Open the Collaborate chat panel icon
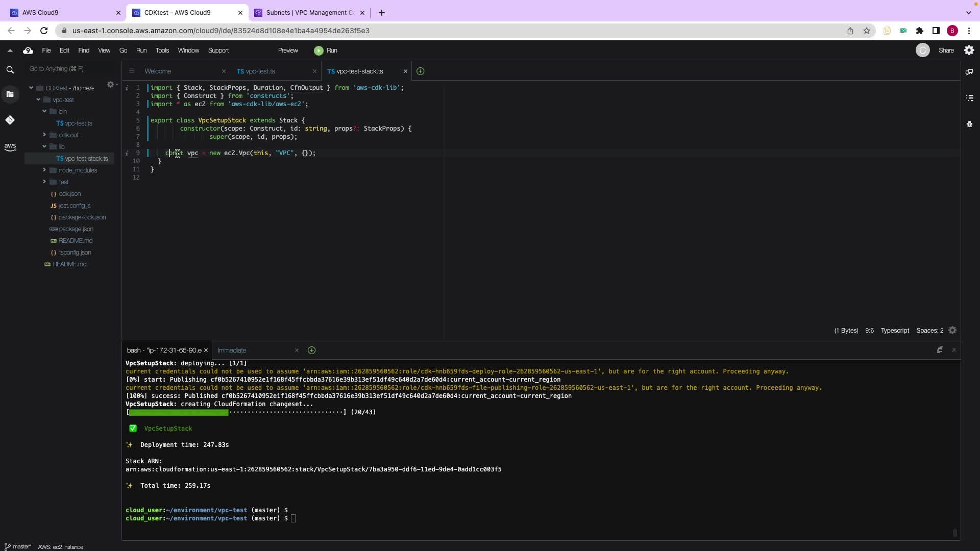The height and width of the screenshot is (551, 980). [x=969, y=72]
